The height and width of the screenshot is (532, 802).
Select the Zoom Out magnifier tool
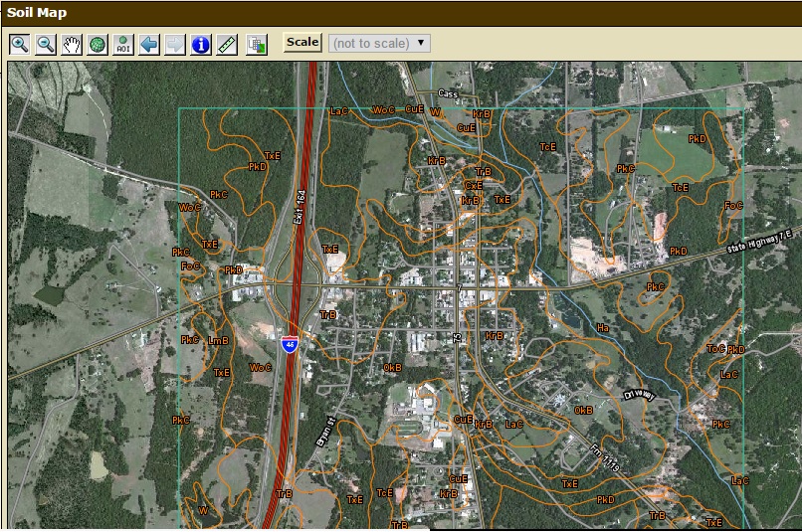coord(46,45)
